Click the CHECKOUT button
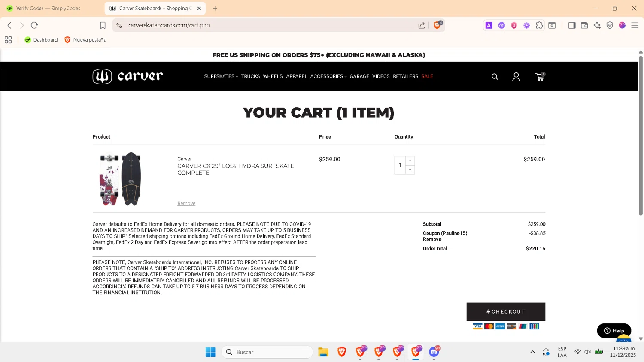This screenshot has height=362, width=644. tap(506, 312)
